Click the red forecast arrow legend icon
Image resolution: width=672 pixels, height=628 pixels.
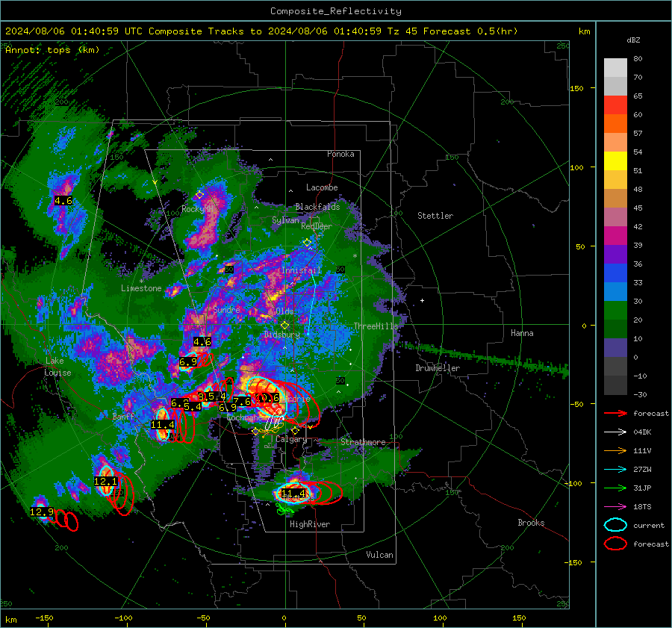(x=615, y=413)
